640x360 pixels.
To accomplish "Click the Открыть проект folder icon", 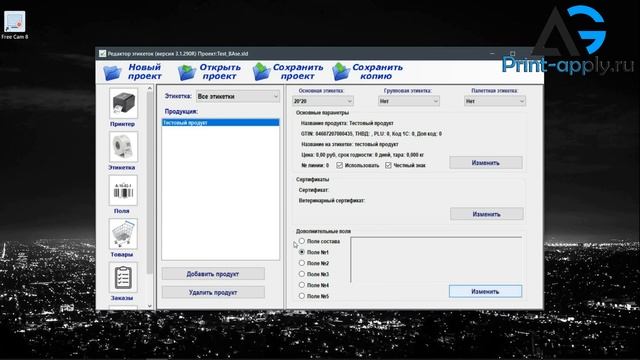I will click(187, 72).
